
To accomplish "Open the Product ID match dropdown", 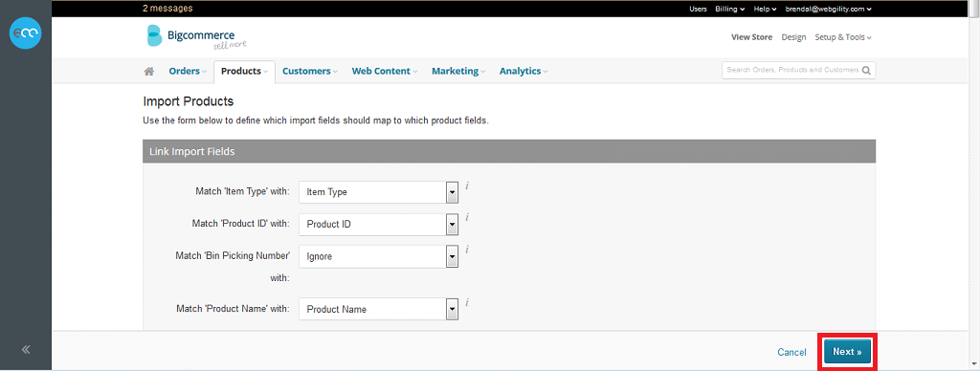I will [379, 224].
